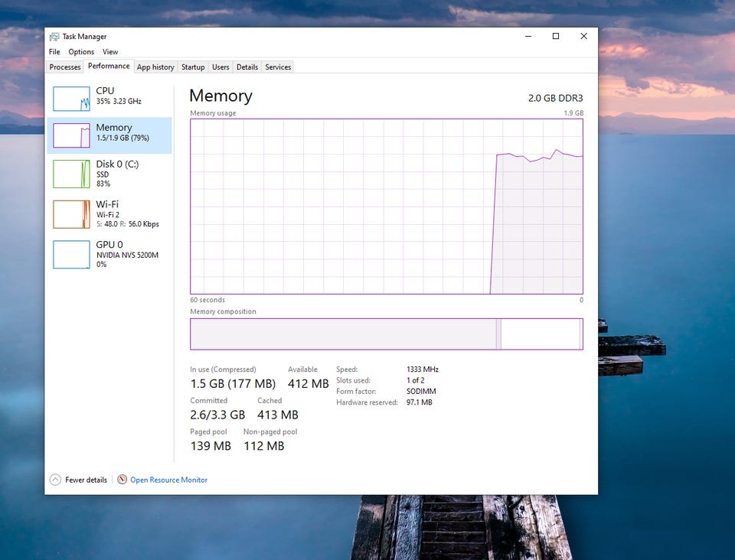Open the File menu
735x560 pixels.
point(54,51)
